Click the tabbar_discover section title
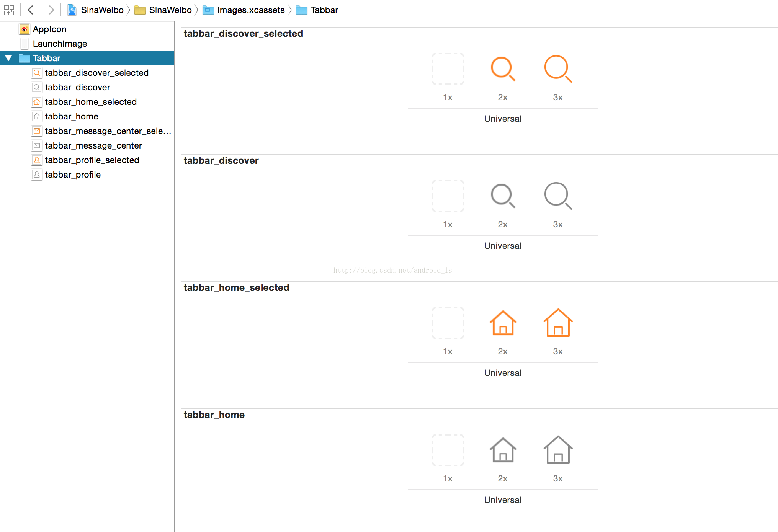This screenshot has width=778, height=532. 221,161
